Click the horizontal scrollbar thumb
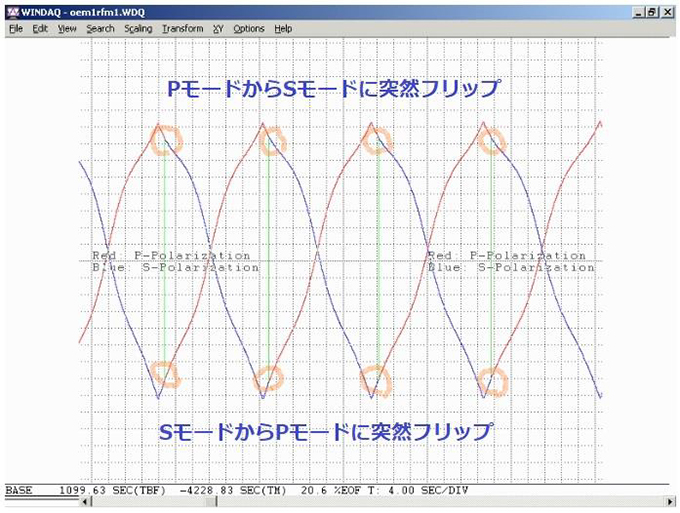The width and height of the screenshot is (680, 513). 211,502
